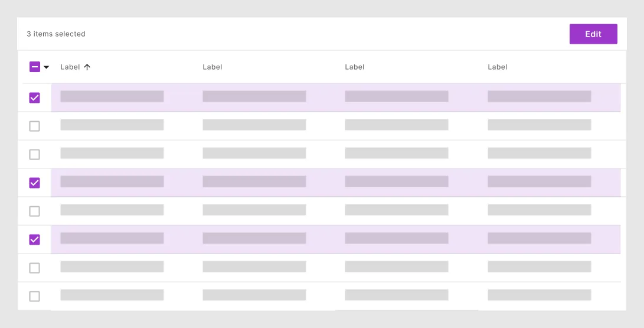Uncheck the fourth row's checked checkbox
Image resolution: width=644 pixels, height=328 pixels.
pyautogui.click(x=34, y=183)
